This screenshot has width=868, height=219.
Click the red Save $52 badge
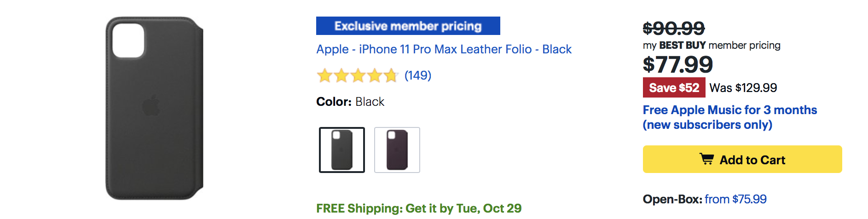point(674,88)
